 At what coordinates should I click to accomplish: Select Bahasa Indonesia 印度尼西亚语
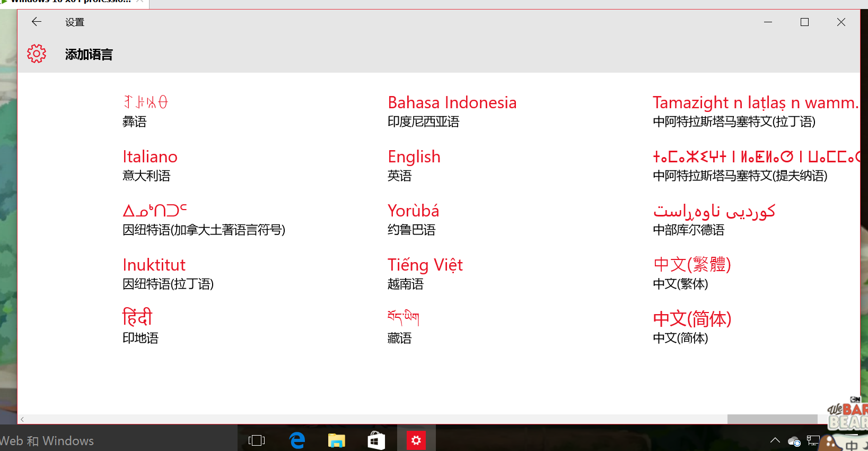[452, 111]
